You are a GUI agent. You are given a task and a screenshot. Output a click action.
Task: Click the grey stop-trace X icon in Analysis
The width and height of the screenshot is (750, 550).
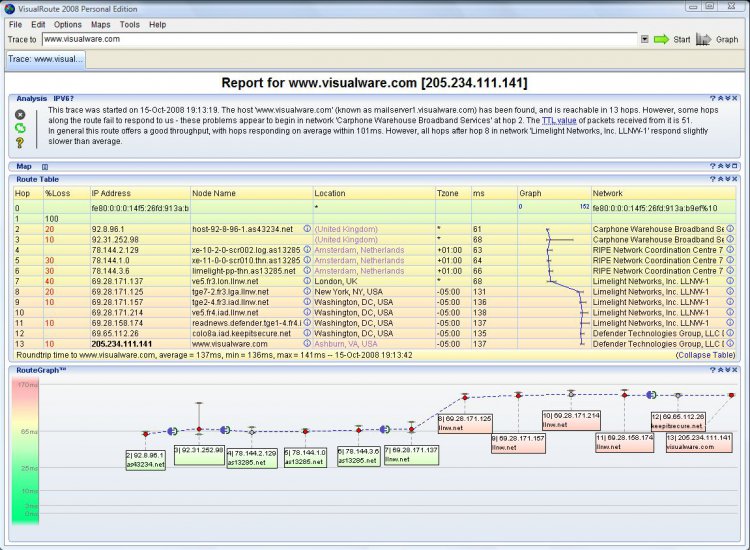click(20, 114)
